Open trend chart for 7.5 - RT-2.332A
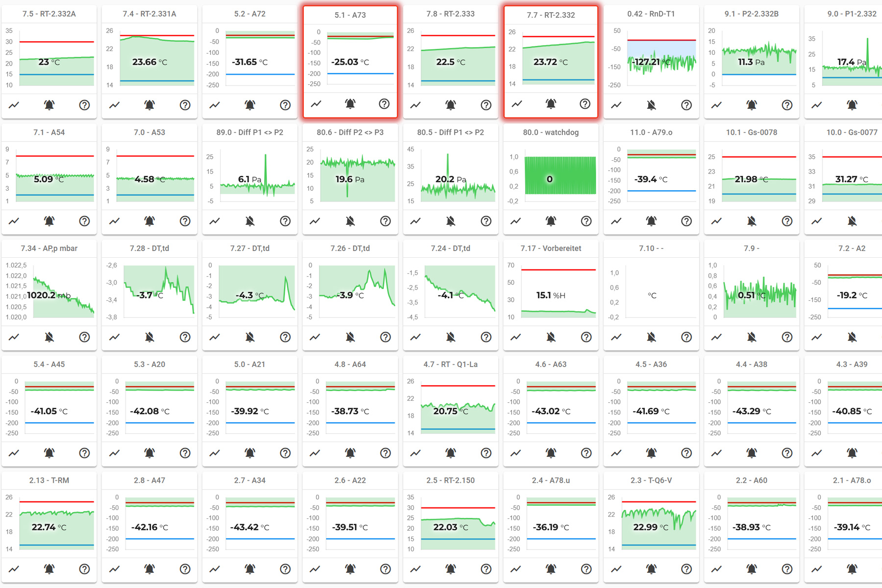The width and height of the screenshot is (882, 588). point(14,105)
